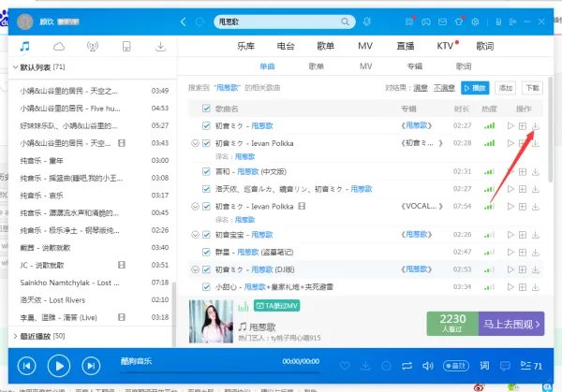This screenshot has height=392, width=562.
Task: Uncheck the 洛天依 row checkbox
Action: (206, 189)
